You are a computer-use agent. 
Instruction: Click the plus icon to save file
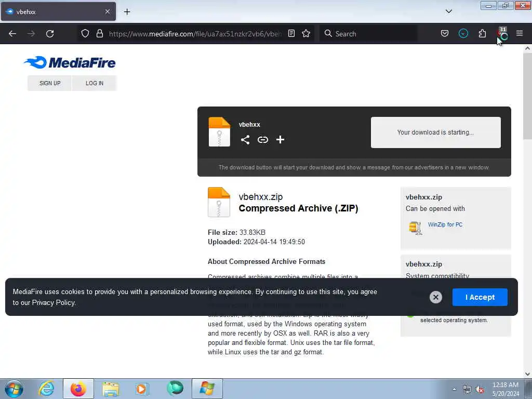pyautogui.click(x=280, y=139)
